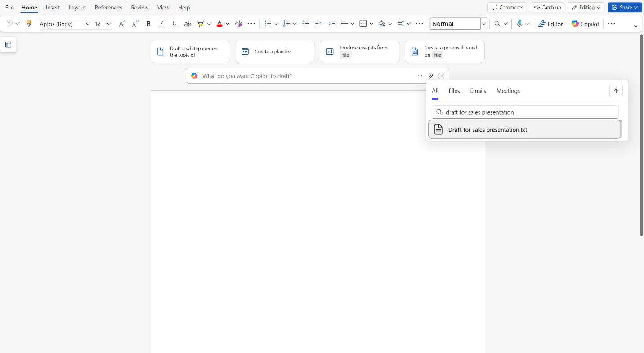Apply numbered list

click(x=286, y=24)
